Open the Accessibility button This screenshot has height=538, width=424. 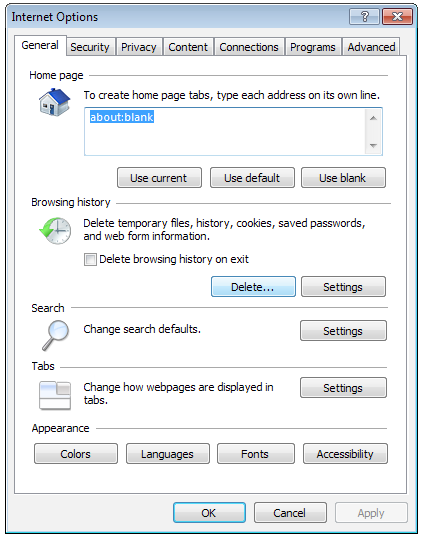coord(345,454)
